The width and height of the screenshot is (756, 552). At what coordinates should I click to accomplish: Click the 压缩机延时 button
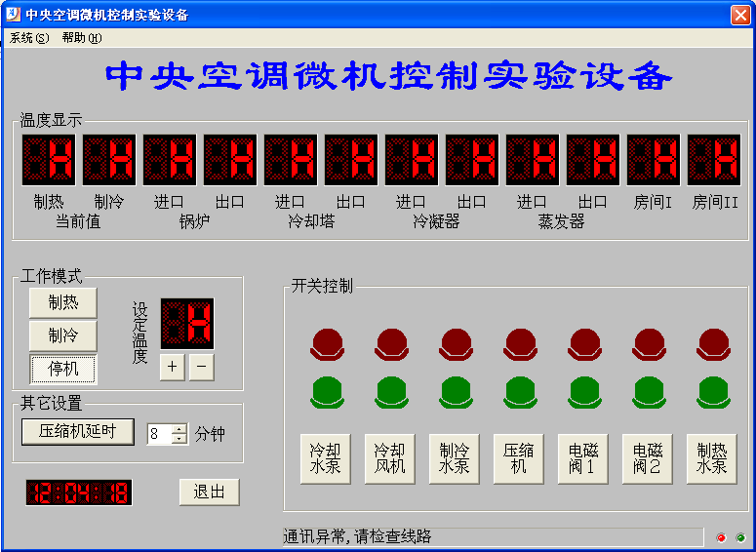click(x=78, y=431)
